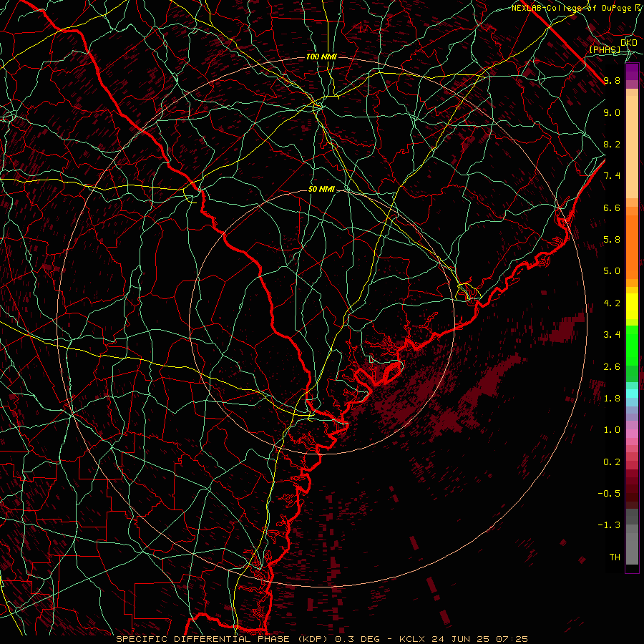
Task: Click the 8.2 legend value
Action: pos(612,144)
